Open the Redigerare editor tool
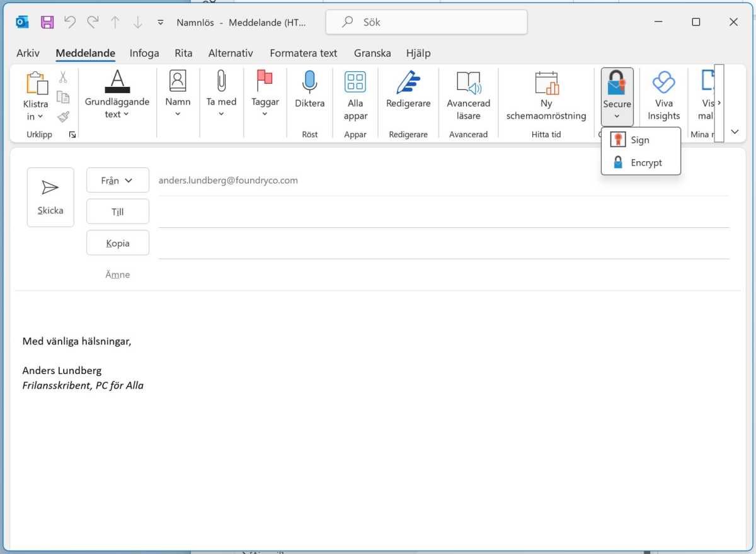 (x=408, y=91)
